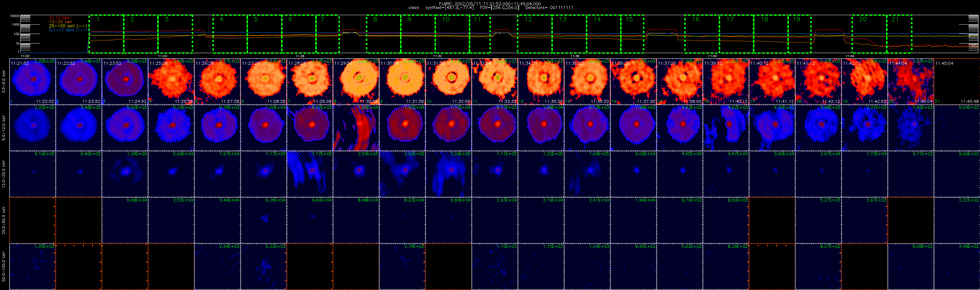Click the '3.0-6.0 keV' row label
The width and height of the screenshot is (980, 290).
pos(4,81)
